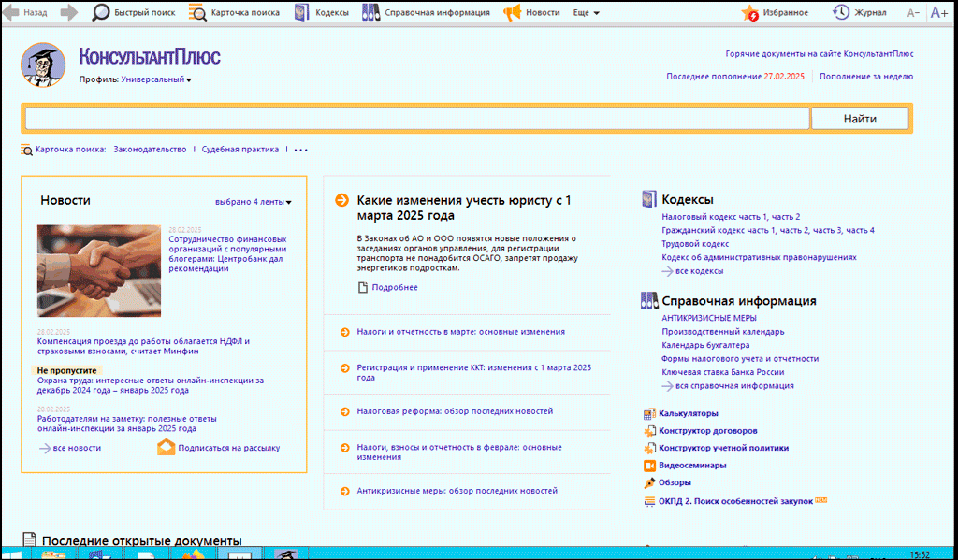Expand the Еще toolbar menu
Screen dimensions: 958x560
586,13
